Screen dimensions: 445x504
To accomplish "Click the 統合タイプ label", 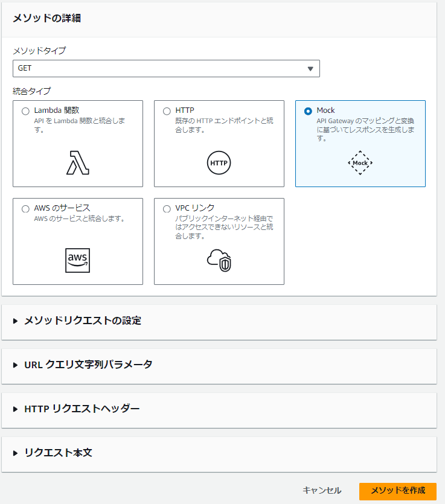I will [31, 91].
